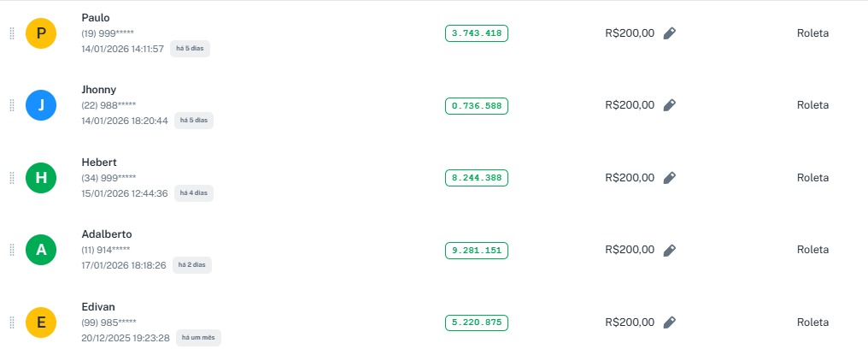868x361 pixels.
Task: Click the drag handle on Edivan's row
Action: click(x=12, y=323)
